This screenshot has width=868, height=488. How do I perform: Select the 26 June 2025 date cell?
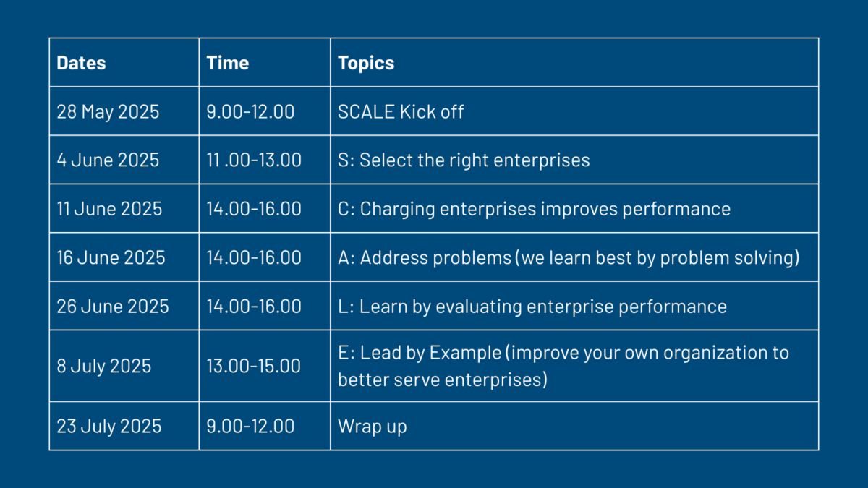124,306
